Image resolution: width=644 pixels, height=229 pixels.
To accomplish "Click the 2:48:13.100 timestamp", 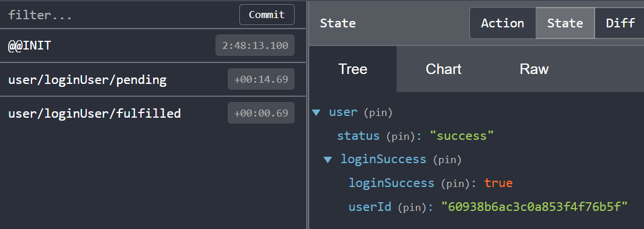I will (255, 45).
